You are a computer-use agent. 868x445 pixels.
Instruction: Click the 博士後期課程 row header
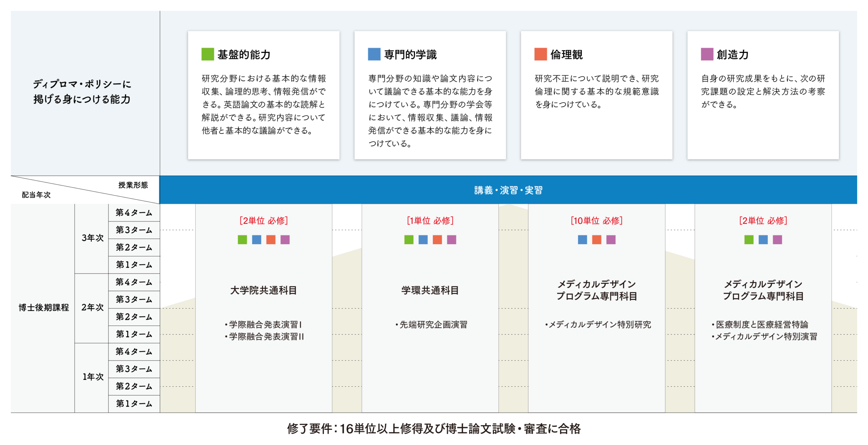click(x=43, y=308)
